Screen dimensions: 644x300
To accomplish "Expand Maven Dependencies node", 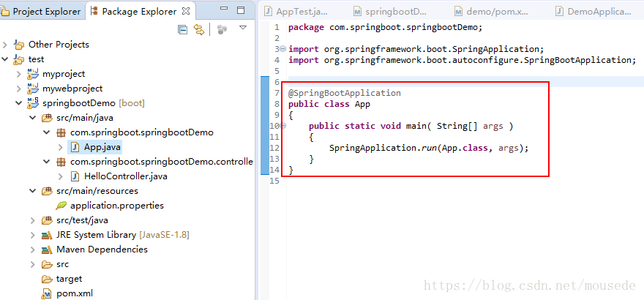I will (33, 250).
